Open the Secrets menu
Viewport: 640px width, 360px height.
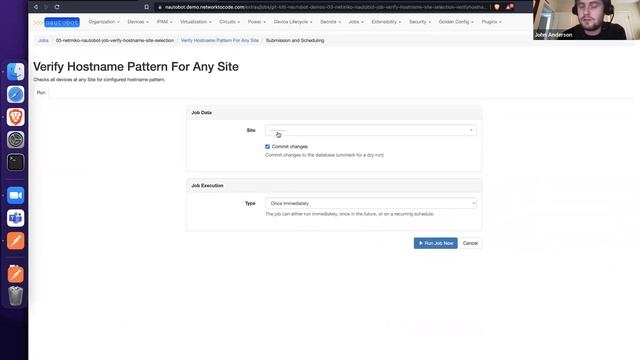pos(330,22)
